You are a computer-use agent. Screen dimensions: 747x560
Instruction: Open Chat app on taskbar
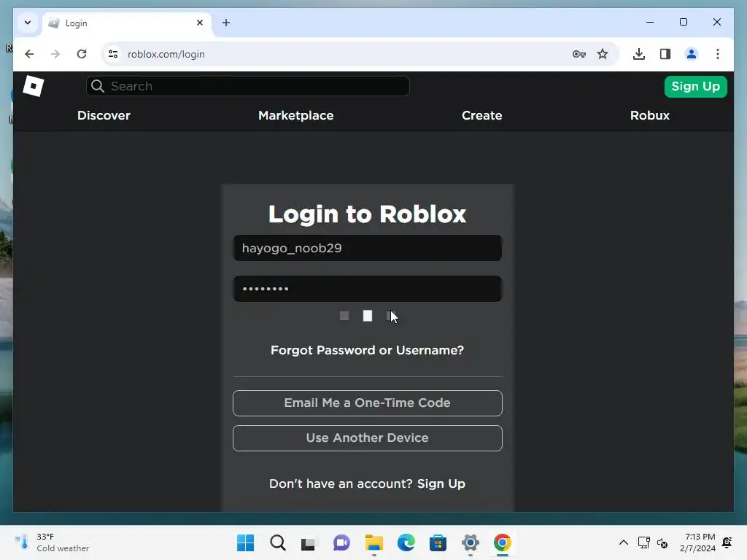341,542
